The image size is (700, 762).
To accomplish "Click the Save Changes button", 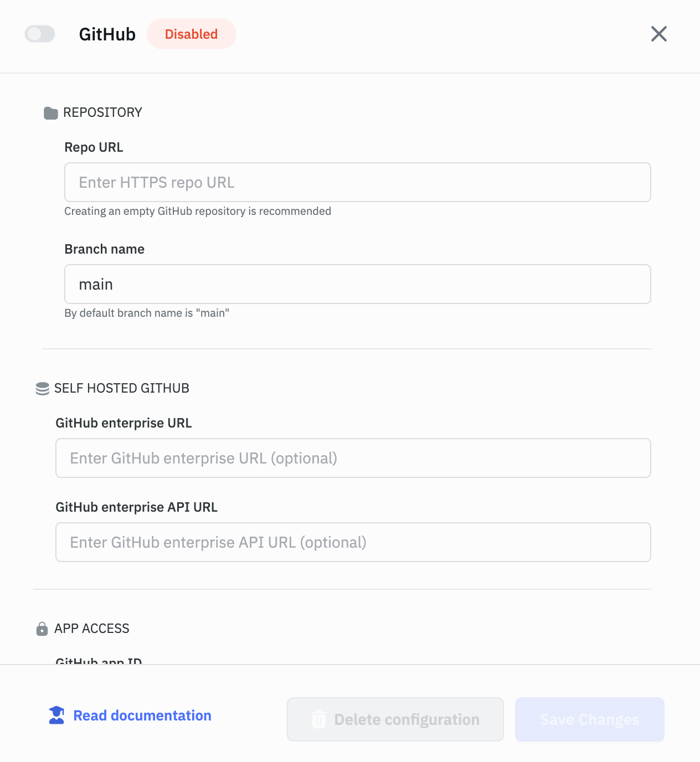I will coord(589,719).
